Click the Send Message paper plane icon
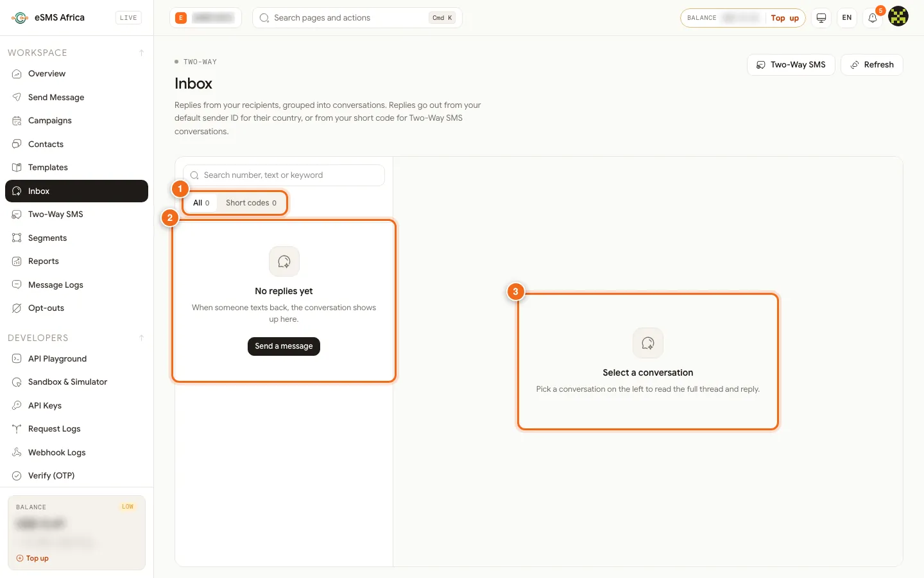The width and height of the screenshot is (924, 578). tap(17, 98)
